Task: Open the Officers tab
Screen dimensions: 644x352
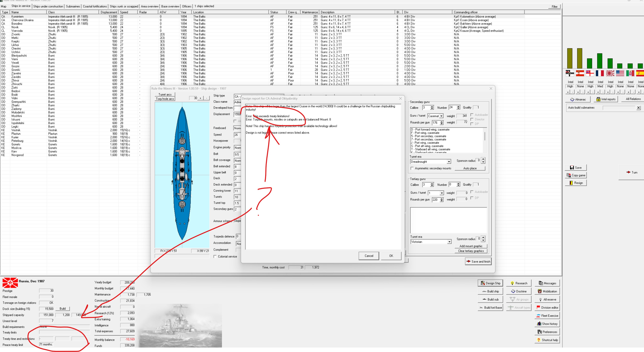Action: pos(186,6)
